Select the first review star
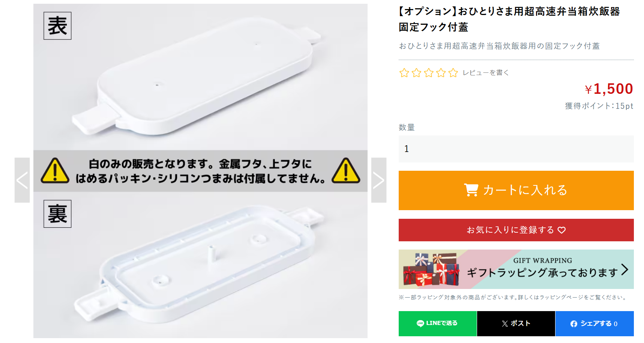644x343 pixels. [x=404, y=73]
